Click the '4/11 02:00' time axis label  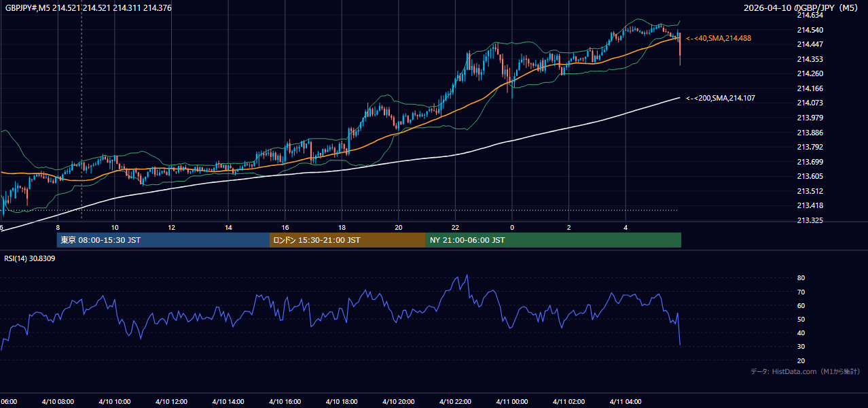tap(568, 402)
